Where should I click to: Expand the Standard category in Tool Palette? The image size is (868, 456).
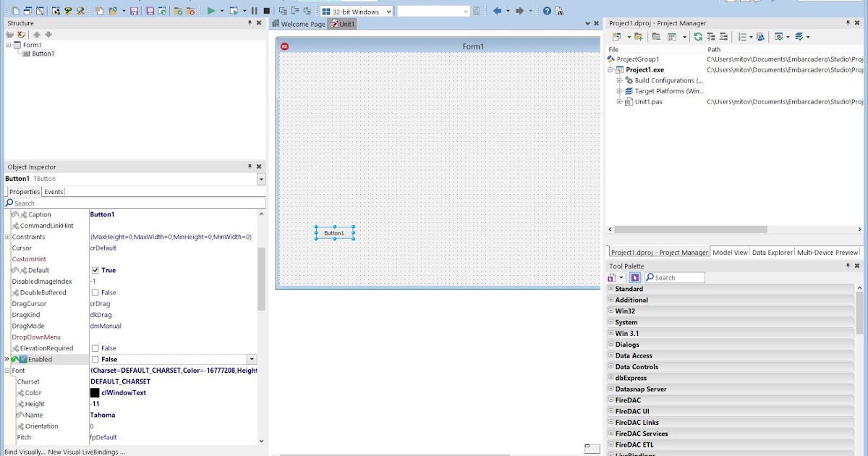(610, 288)
